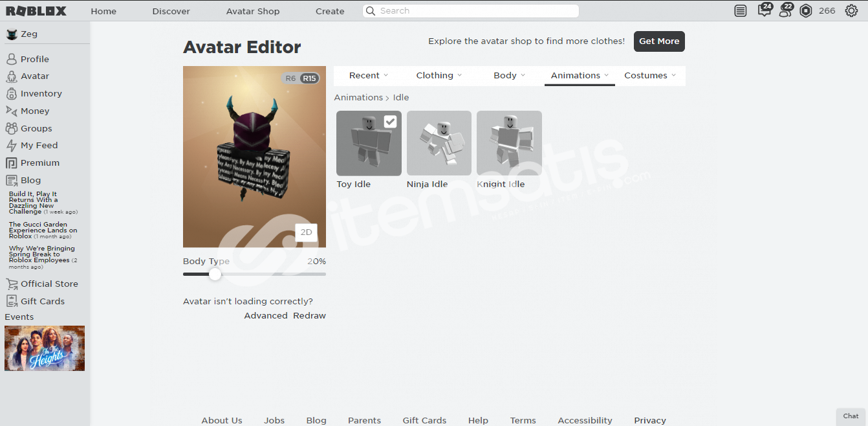868x426 pixels.
Task: Open 'The Gucci Garden Experience' blog post
Action: pos(43,230)
